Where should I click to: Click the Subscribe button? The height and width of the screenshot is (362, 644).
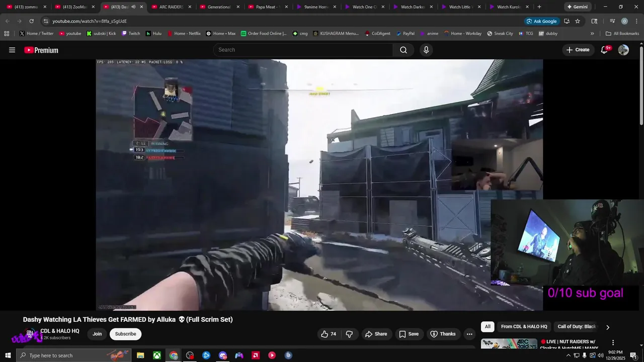coord(125,334)
